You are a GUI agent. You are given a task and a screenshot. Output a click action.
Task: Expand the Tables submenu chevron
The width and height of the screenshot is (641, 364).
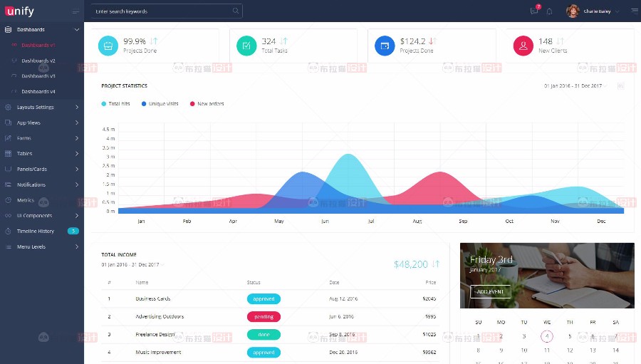(x=77, y=154)
